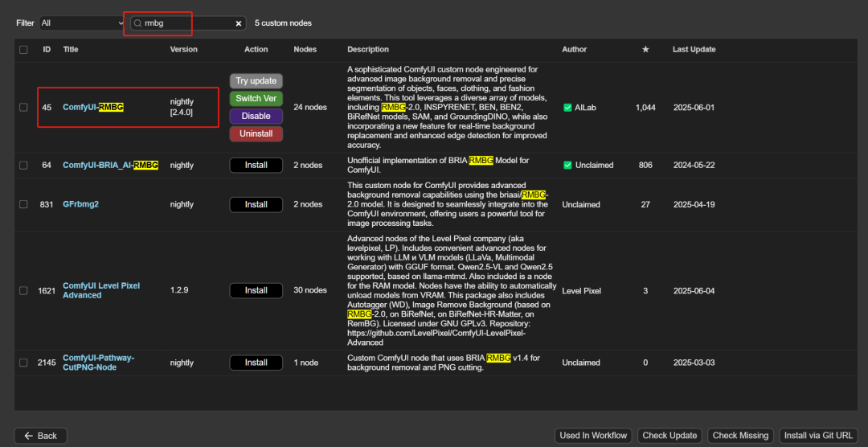Go Back with the arrow button

40,436
